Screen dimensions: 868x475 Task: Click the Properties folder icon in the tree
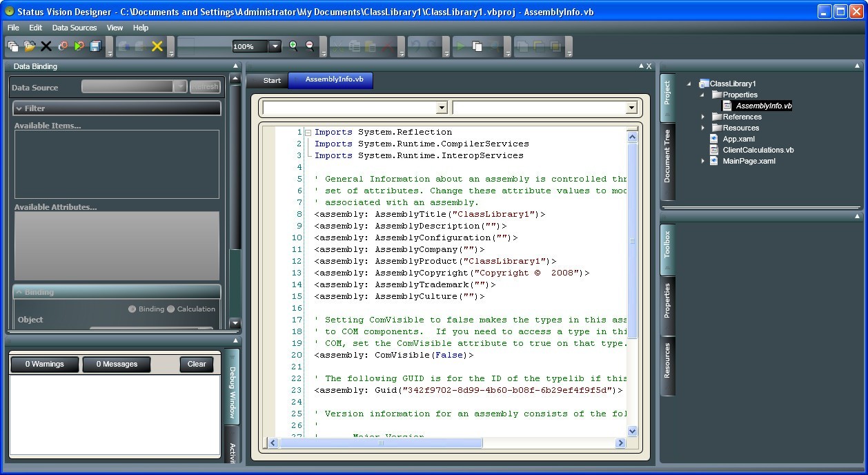pyautogui.click(x=716, y=95)
